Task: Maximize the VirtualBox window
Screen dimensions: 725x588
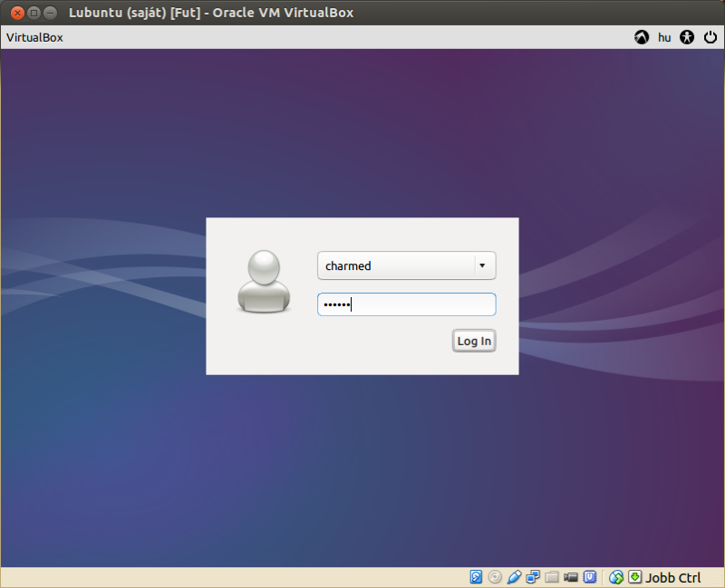Action: (34, 13)
